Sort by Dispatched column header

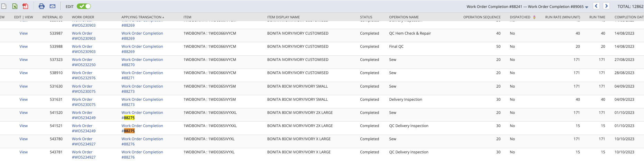520,17
